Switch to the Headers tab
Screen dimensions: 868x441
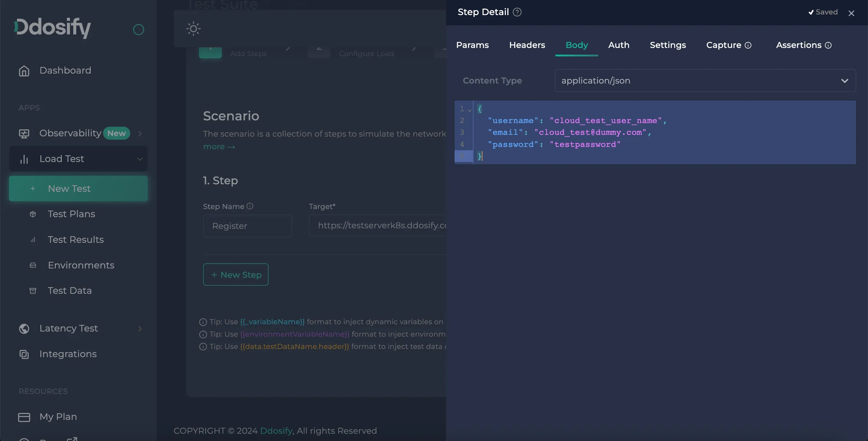pyautogui.click(x=527, y=45)
